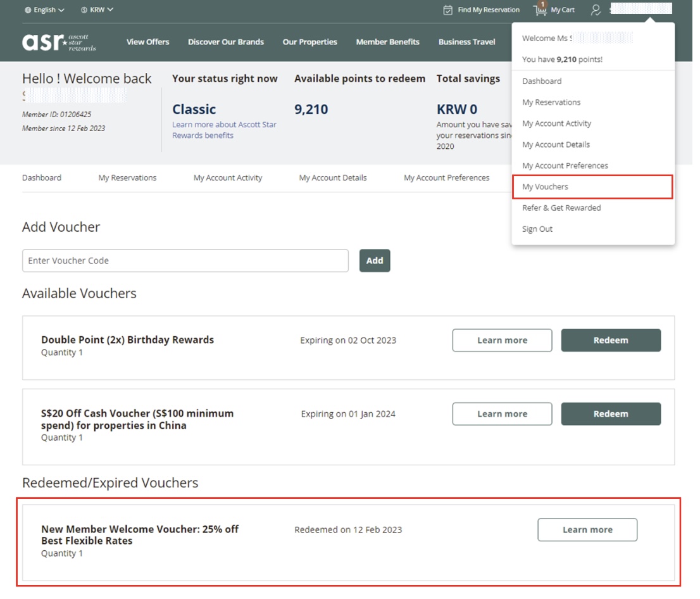The image size is (700, 599).
Task: Click the user profile icon
Action: point(596,10)
